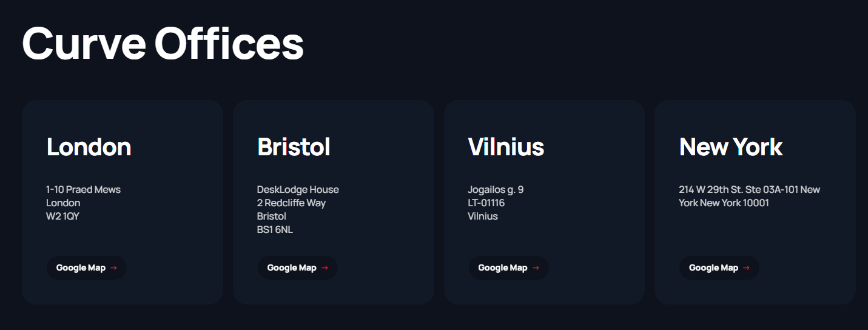868x330 pixels.
Task: Click the Jogailos g. 9 address line
Action: [x=496, y=190]
